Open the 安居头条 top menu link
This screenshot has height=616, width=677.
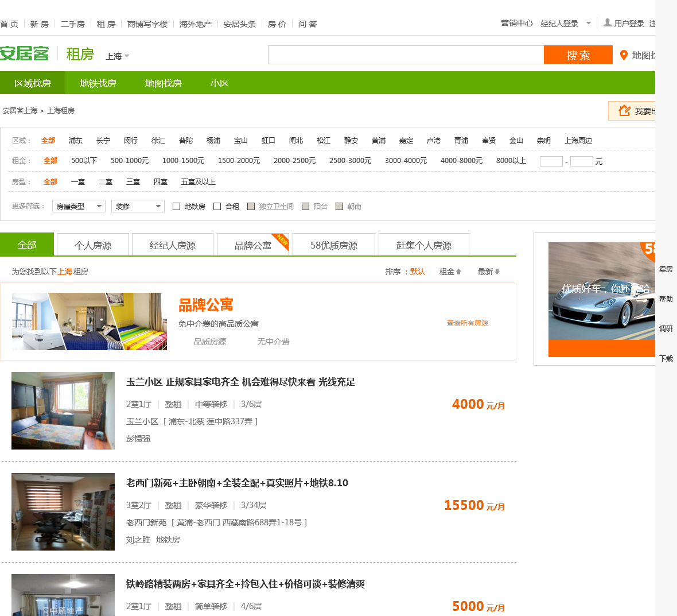240,24
